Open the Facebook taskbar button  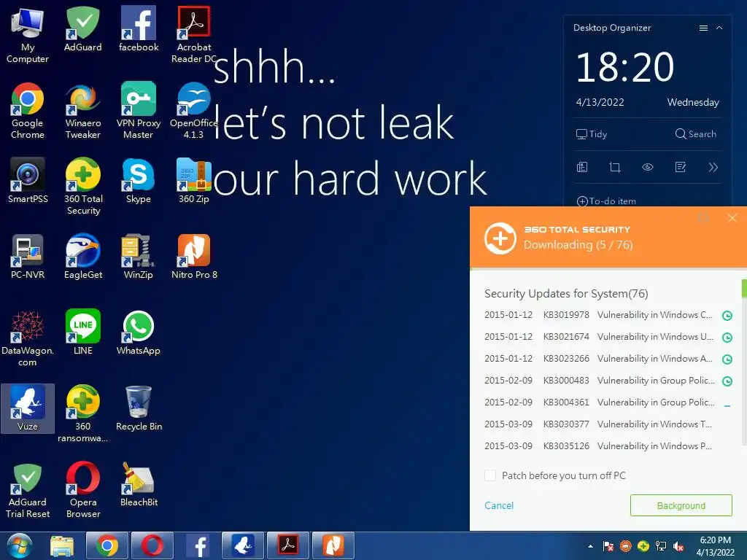[x=198, y=545]
